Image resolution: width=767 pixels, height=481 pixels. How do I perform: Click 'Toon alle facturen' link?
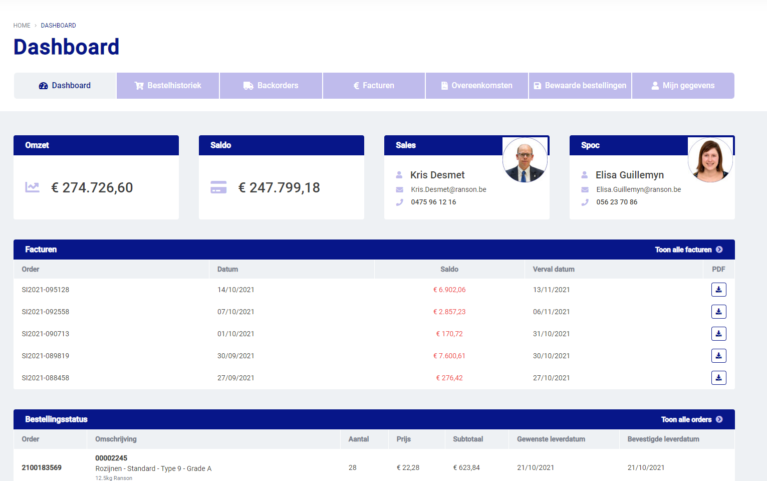tap(689, 250)
